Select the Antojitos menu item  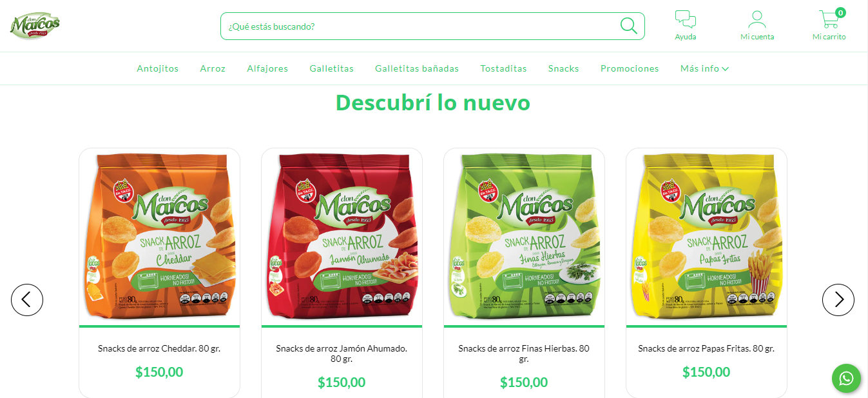pos(158,68)
